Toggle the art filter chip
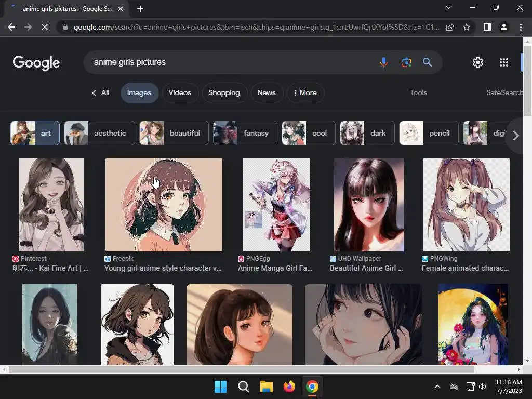This screenshot has height=399, width=532. pyautogui.click(x=35, y=133)
